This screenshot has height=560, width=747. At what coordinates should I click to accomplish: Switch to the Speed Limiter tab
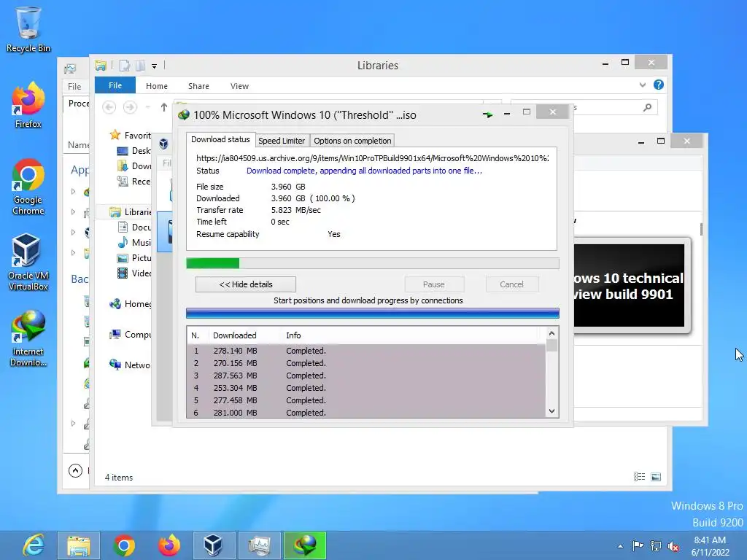[x=282, y=141]
